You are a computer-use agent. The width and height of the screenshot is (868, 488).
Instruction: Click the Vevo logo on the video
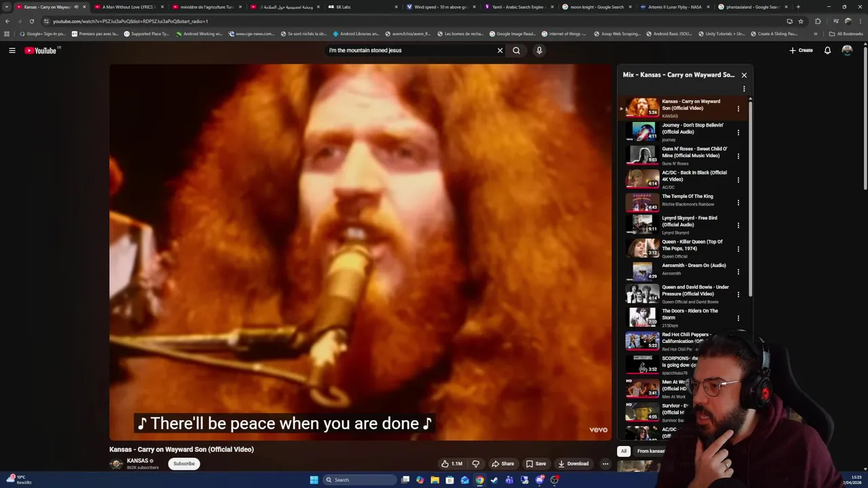click(x=598, y=430)
